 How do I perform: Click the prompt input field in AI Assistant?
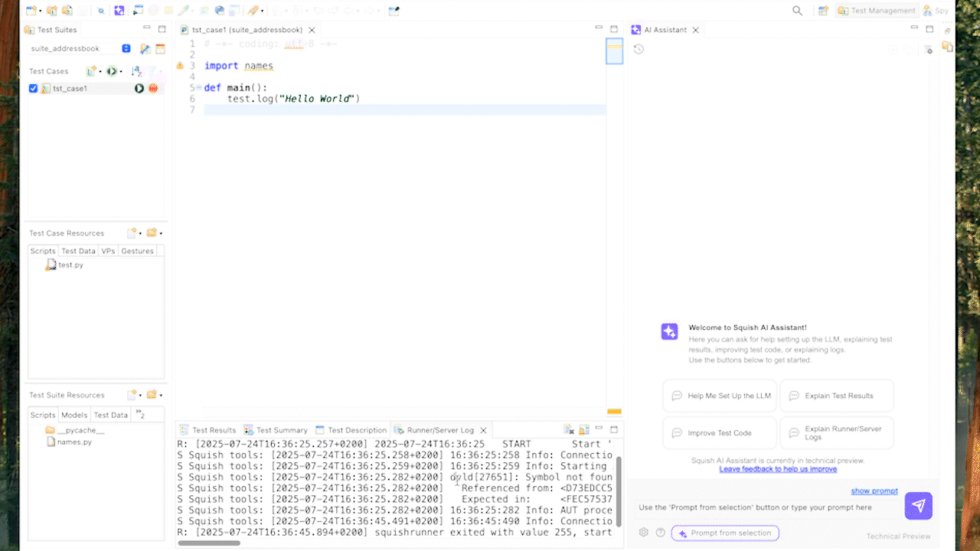(x=766, y=507)
